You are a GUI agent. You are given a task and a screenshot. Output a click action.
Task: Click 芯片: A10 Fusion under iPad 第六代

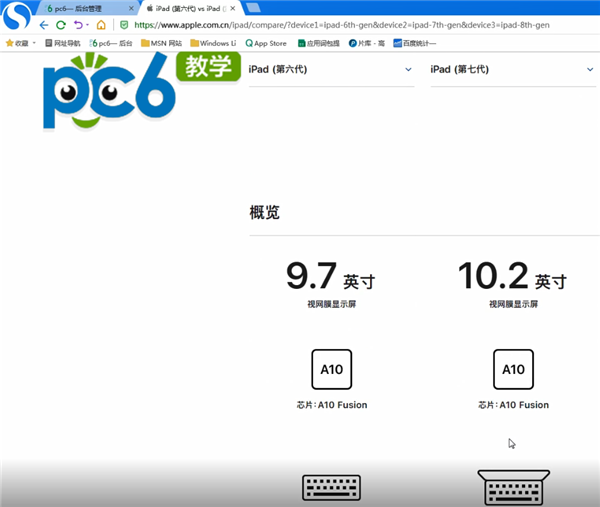(332, 405)
